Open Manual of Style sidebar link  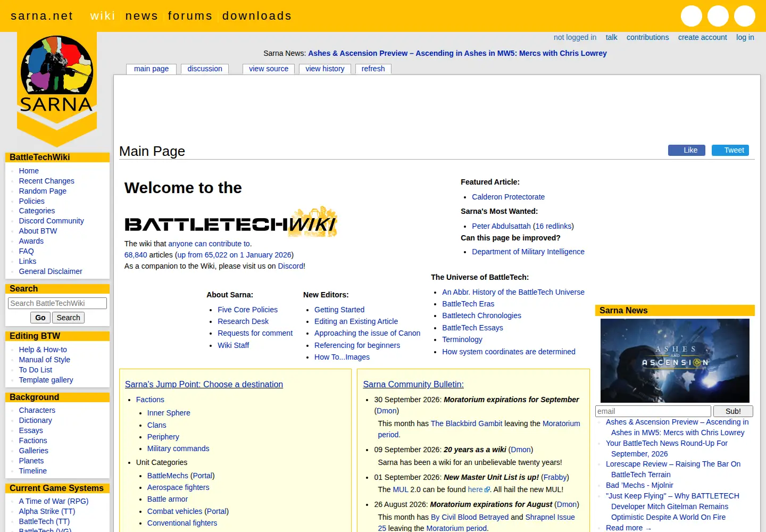pos(45,360)
